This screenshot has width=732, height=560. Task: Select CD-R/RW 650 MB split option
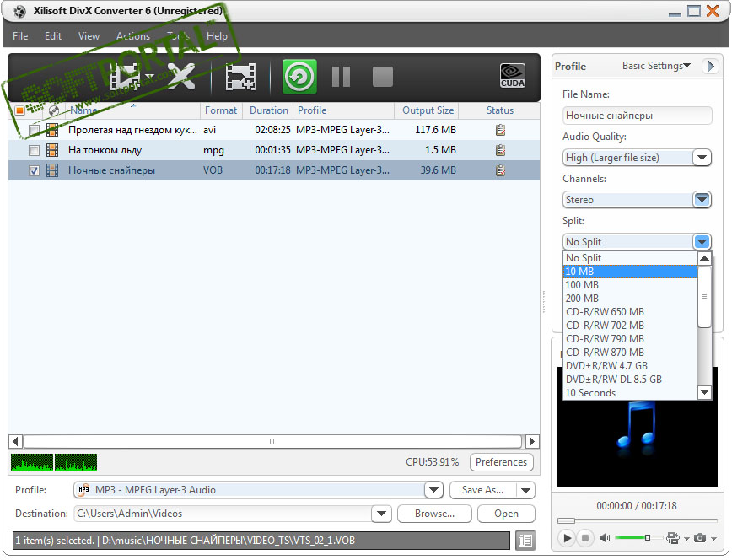[x=630, y=312]
